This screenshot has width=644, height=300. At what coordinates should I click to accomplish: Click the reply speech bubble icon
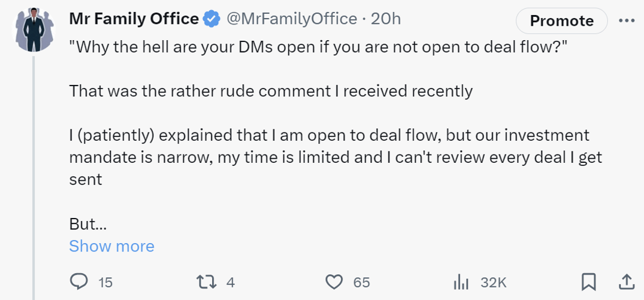78,282
